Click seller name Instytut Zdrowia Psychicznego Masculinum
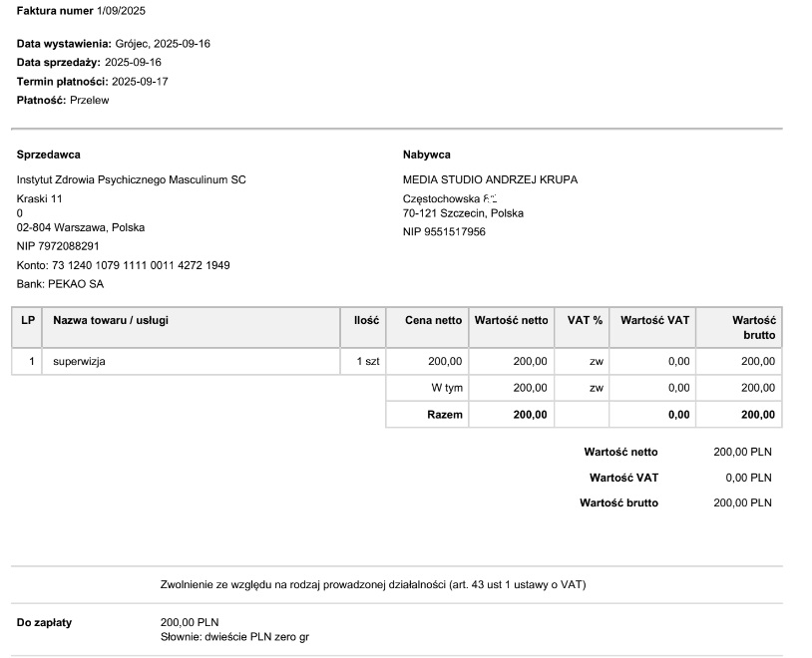Image resolution: width=812 pixels, height=658 pixels. tap(131, 179)
